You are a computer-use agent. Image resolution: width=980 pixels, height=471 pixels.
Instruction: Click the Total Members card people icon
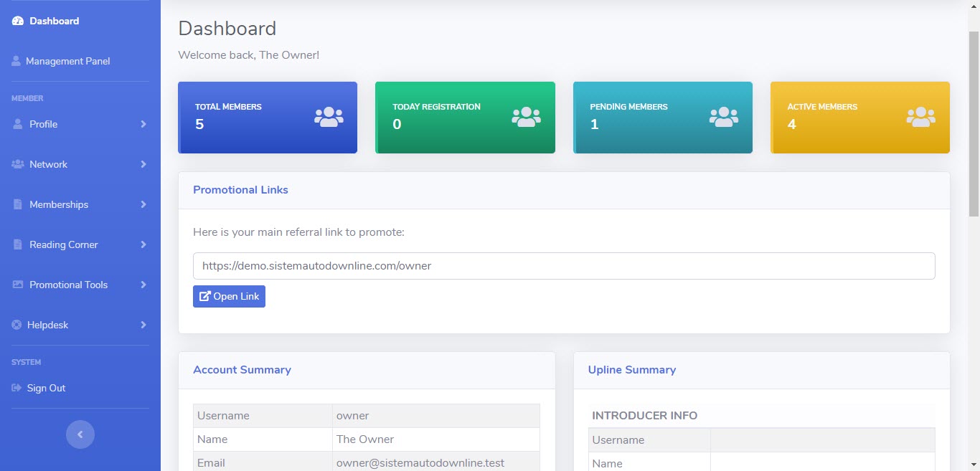click(329, 117)
